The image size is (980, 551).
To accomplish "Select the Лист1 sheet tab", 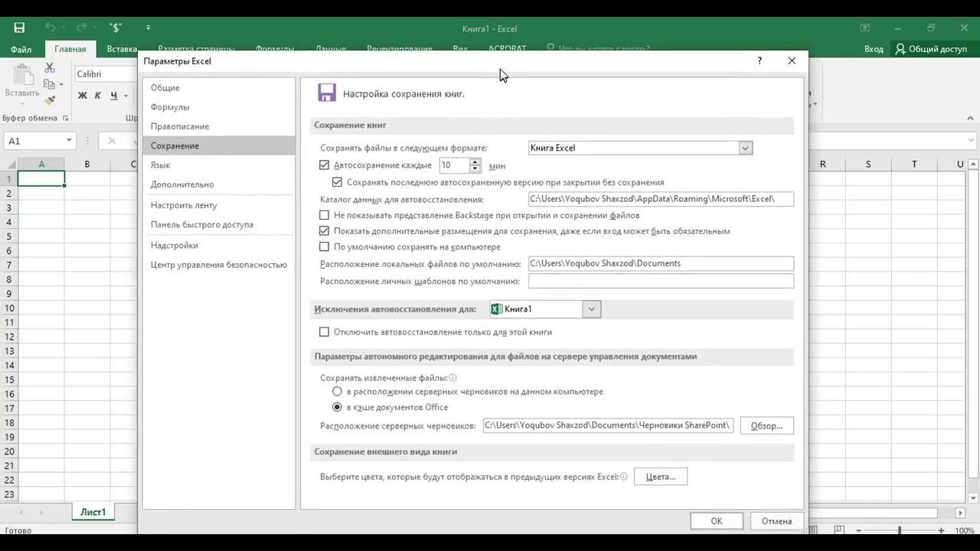I will click(x=93, y=512).
